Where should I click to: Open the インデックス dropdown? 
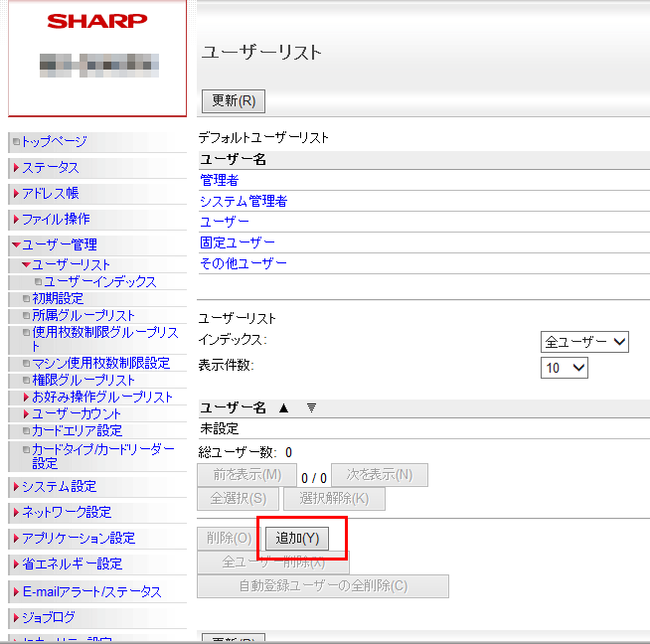(584, 342)
